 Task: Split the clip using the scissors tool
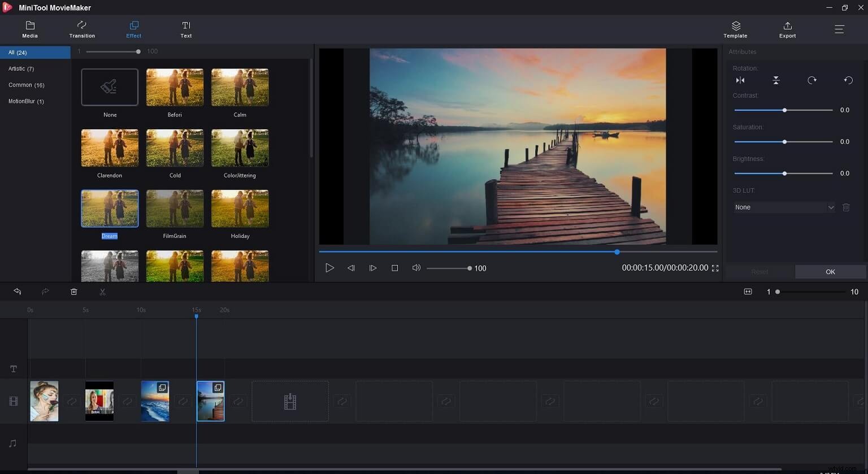click(x=102, y=292)
